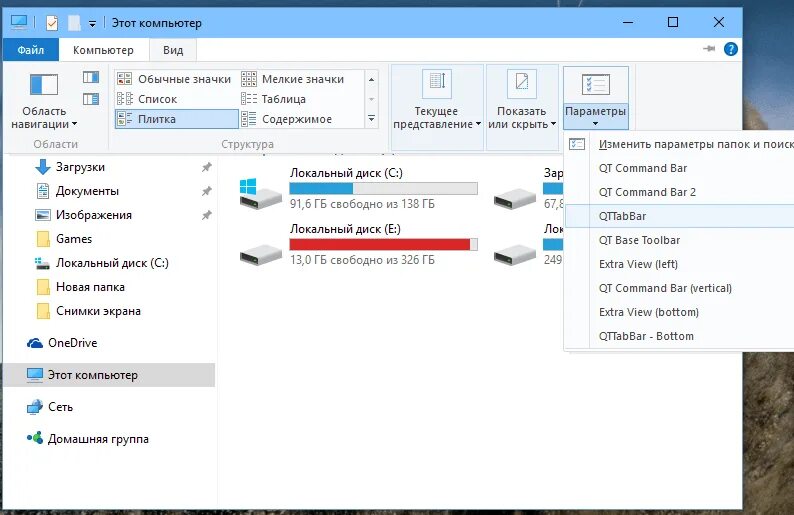This screenshot has width=794, height=515.
Task: Toggle the preview pane icon
Action: click(x=91, y=77)
